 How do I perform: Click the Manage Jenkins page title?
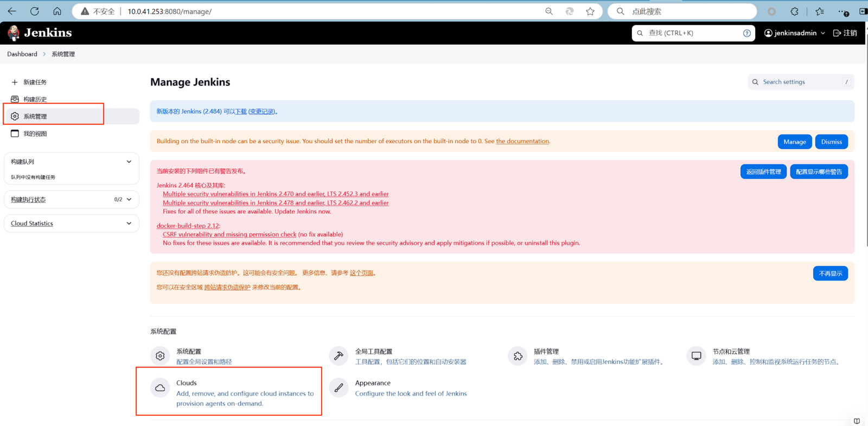click(x=190, y=82)
